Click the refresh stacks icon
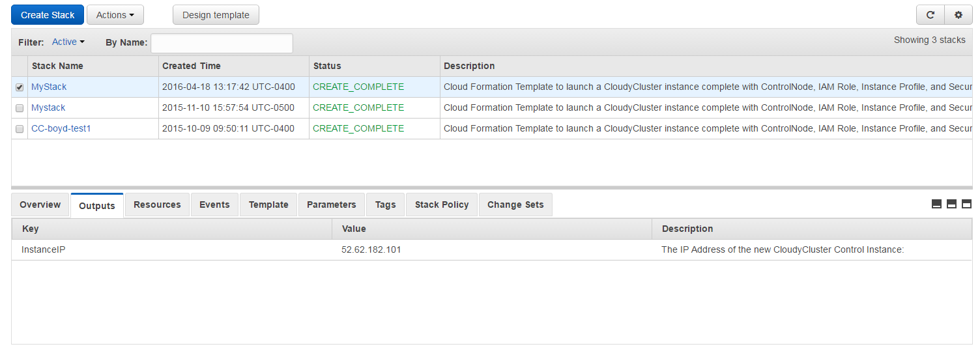Screen dimensions: 980x353 click(930, 15)
